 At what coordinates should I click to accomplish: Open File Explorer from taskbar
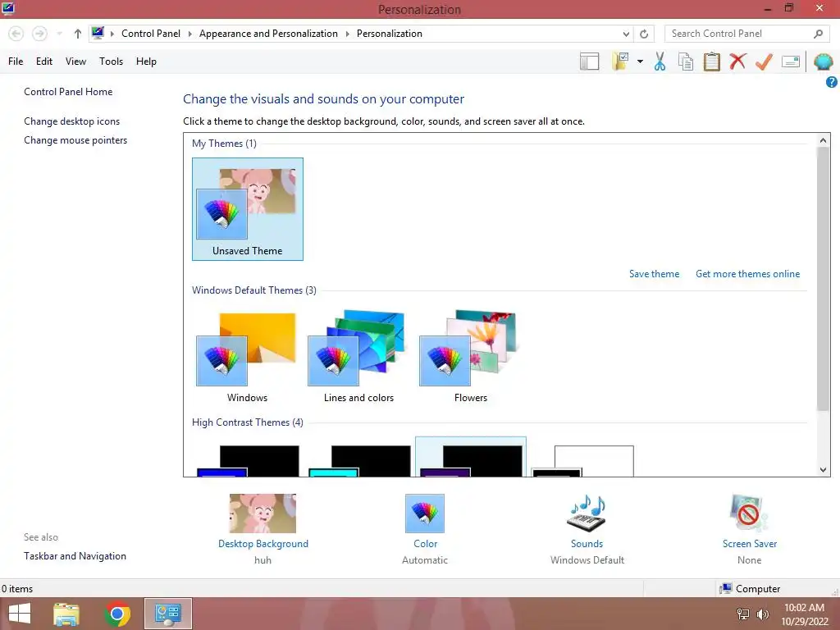[66, 614]
